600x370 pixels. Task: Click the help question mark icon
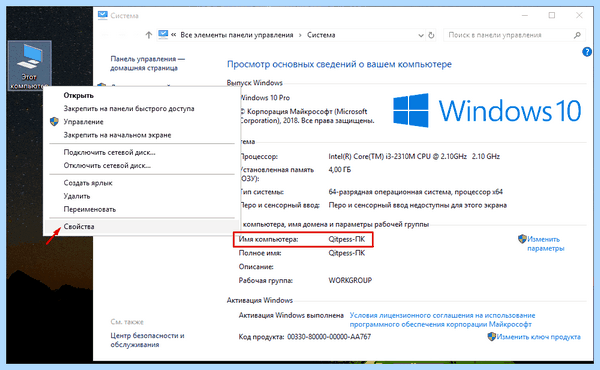pos(587,52)
